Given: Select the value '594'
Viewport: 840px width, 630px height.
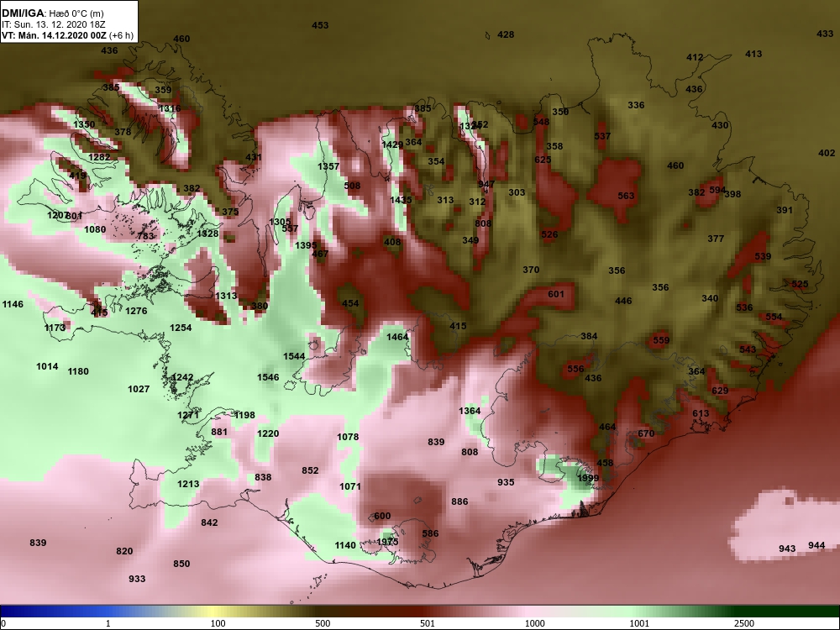Looking at the screenshot, I should tap(717, 190).
